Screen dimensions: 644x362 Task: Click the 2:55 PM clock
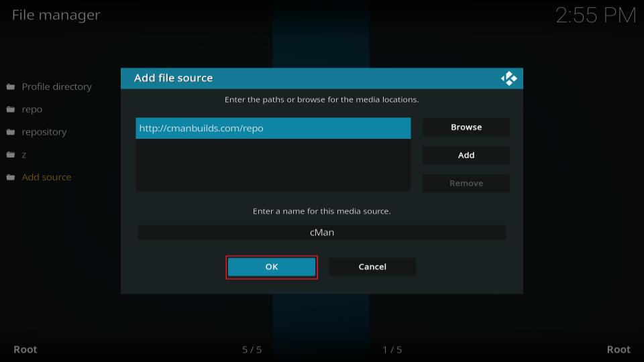596,16
